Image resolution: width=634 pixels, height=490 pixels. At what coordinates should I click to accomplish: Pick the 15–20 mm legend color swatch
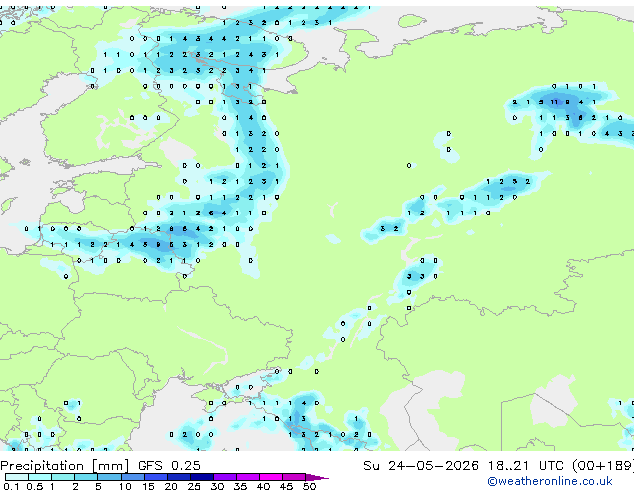coord(156,477)
